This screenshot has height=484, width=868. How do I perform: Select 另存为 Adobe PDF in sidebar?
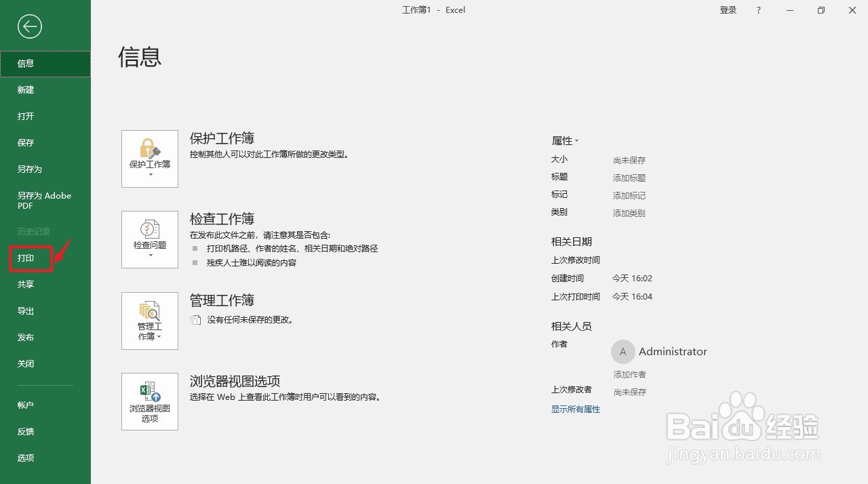click(x=43, y=200)
